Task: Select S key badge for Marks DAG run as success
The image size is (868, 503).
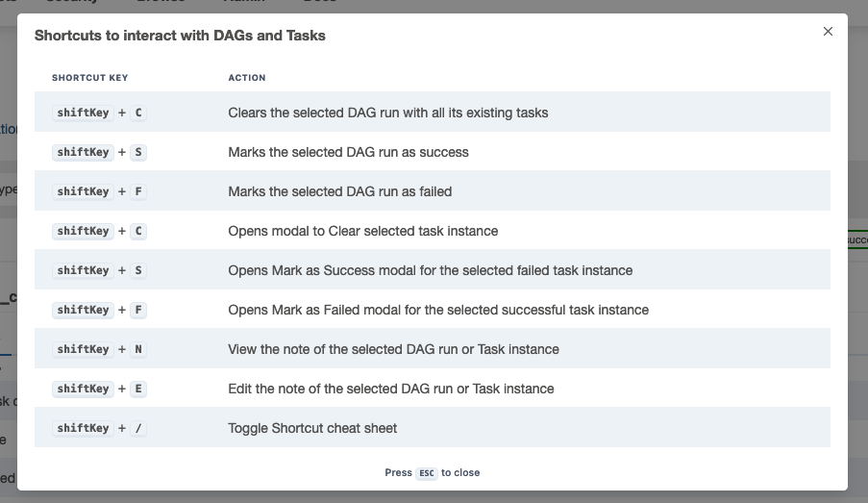Action: pos(138,152)
